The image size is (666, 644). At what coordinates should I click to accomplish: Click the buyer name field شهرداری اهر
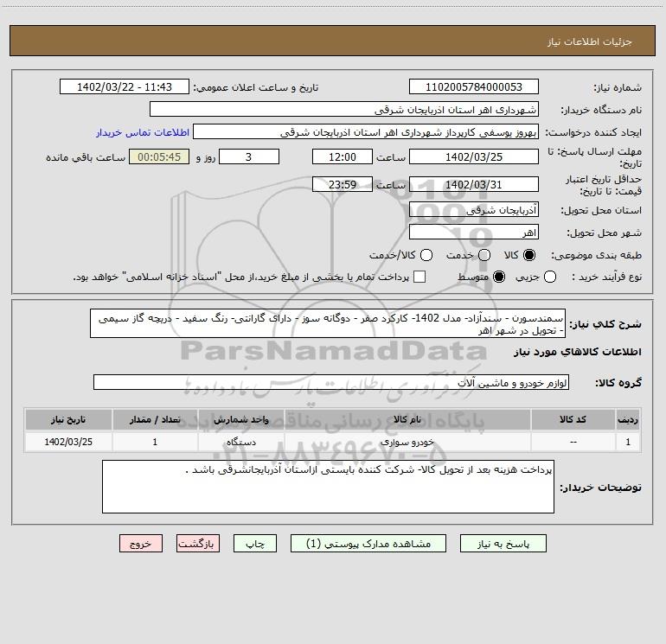[344, 110]
